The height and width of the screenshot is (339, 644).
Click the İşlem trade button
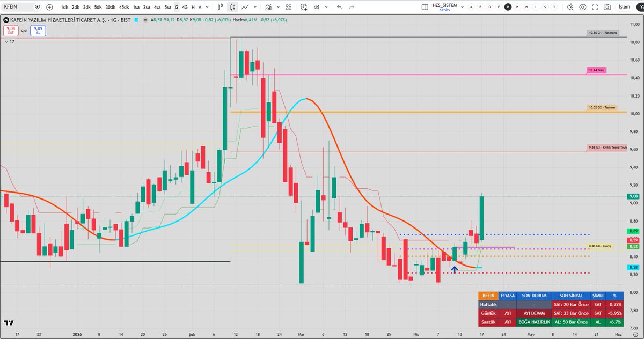click(x=624, y=8)
